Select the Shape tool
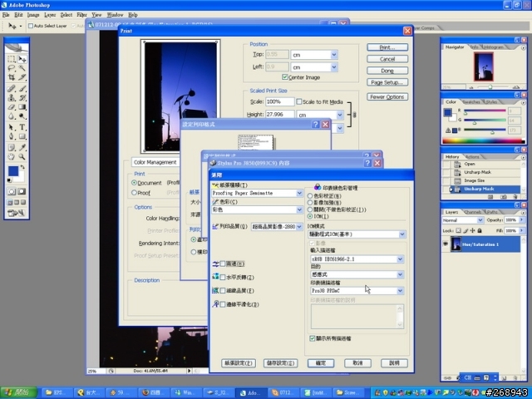The height and width of the screenshot is (399, 532). 22,136
